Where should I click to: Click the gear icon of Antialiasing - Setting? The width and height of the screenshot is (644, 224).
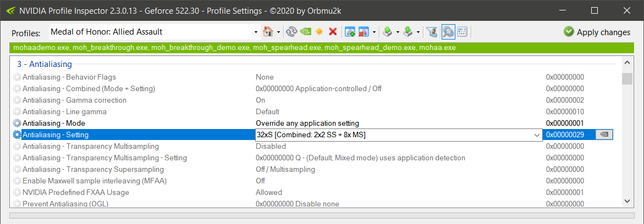(x=17, y=135)
